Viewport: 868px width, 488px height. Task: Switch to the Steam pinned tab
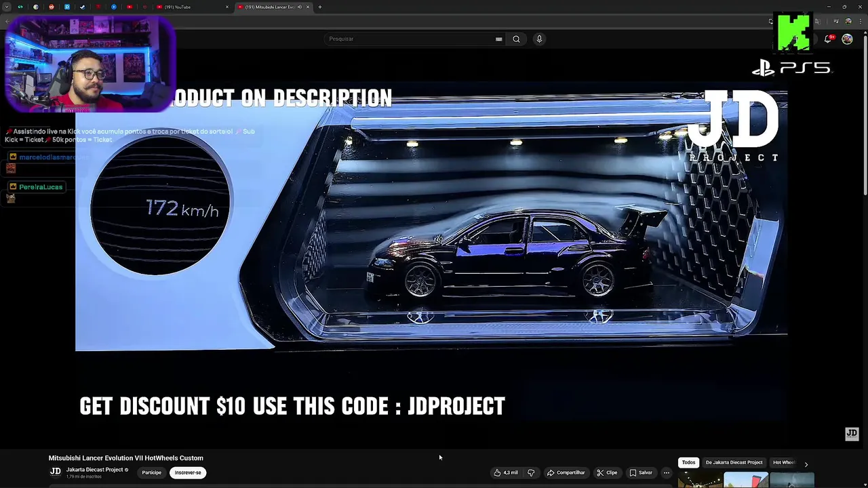click(x=82, y=7)
